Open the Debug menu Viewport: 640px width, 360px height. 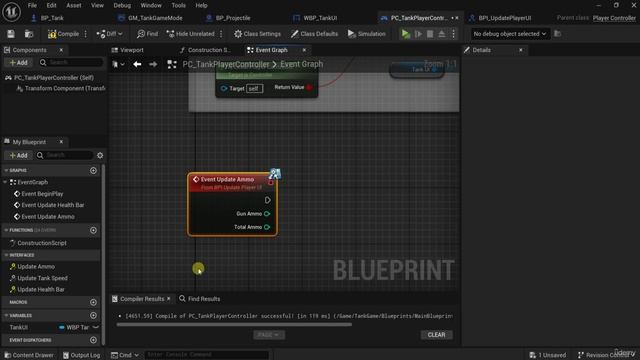pos(122,5)
